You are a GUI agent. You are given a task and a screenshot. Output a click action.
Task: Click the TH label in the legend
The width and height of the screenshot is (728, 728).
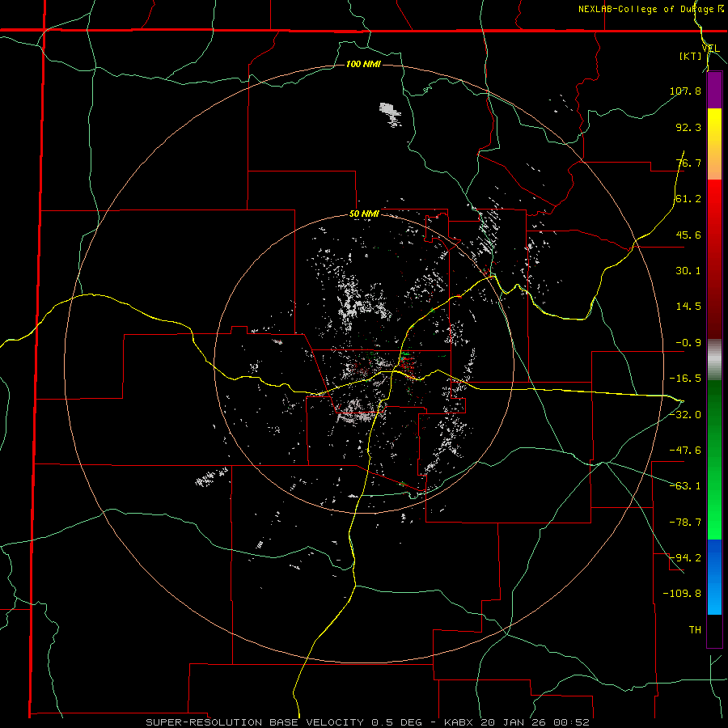[695, 630]
